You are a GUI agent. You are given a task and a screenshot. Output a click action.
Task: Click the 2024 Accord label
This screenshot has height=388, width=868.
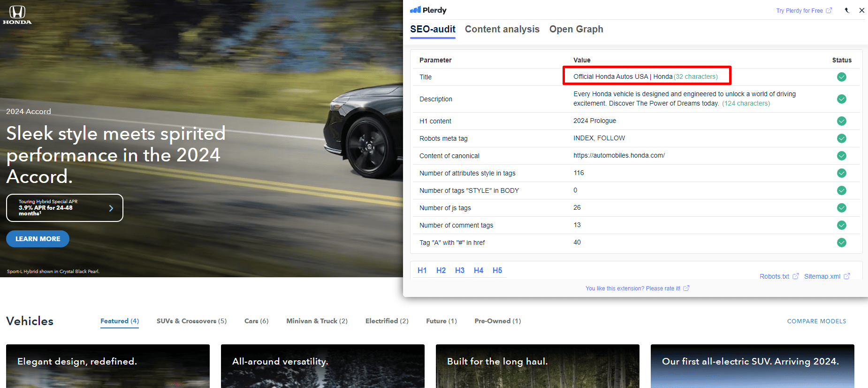point(29,111)
